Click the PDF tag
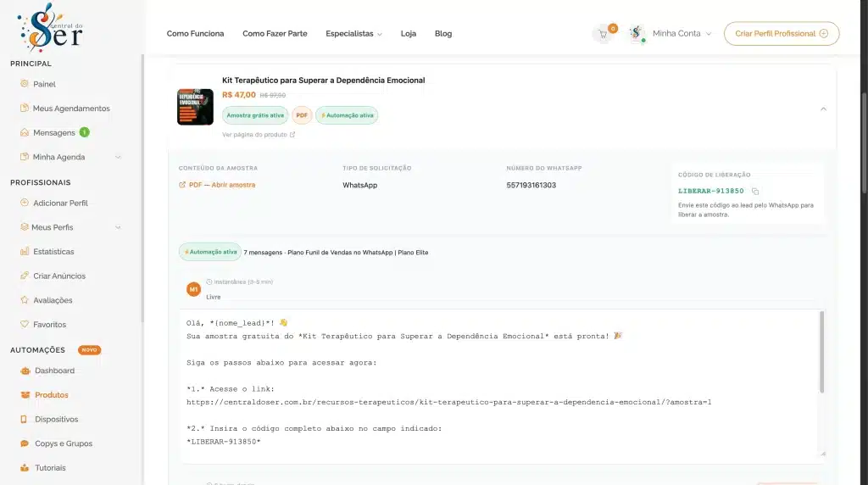This screenshot has height=485, width=868. coord(302,115)
